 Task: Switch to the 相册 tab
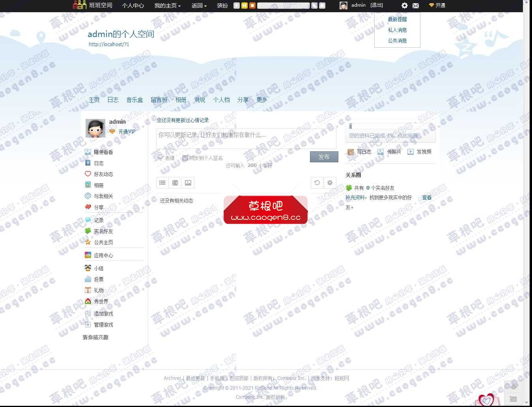point(181,100)
